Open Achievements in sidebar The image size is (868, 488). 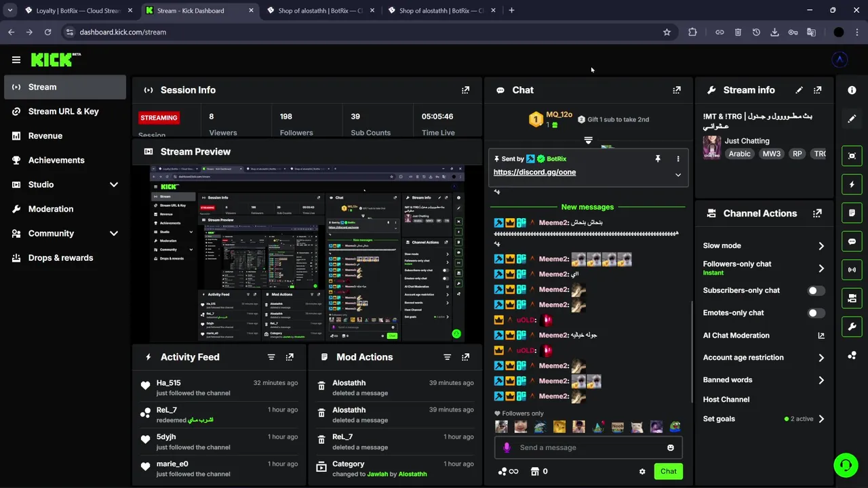pos(65,160)
